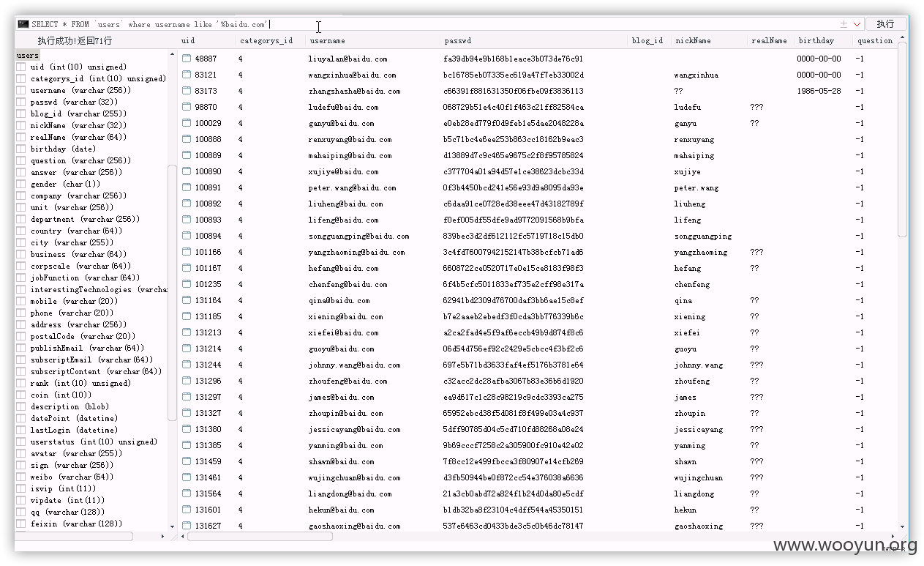
Task: Click the birthday cell 1986-05-28
Action: pyautogui.click(x=819, y=91)
